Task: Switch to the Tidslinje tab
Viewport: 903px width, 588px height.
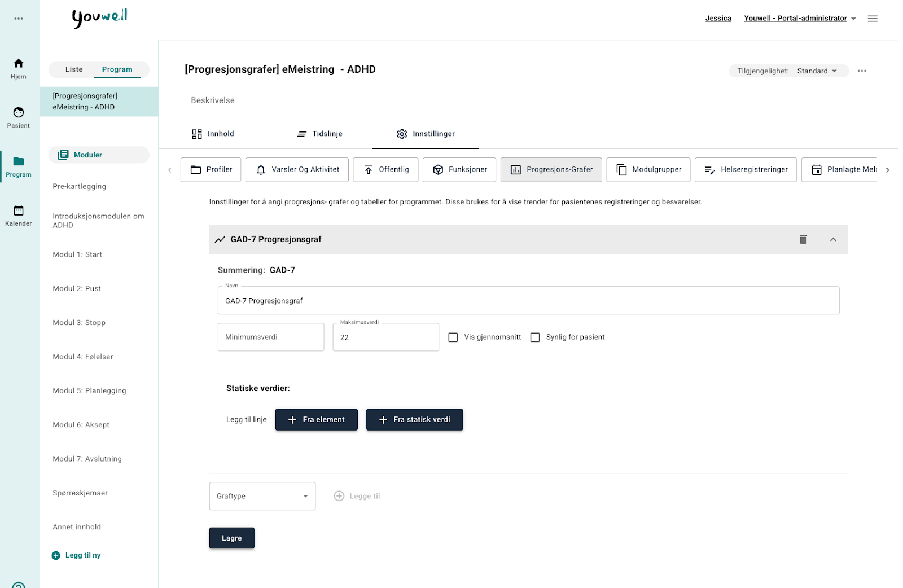Action: [x=319, y=134]
